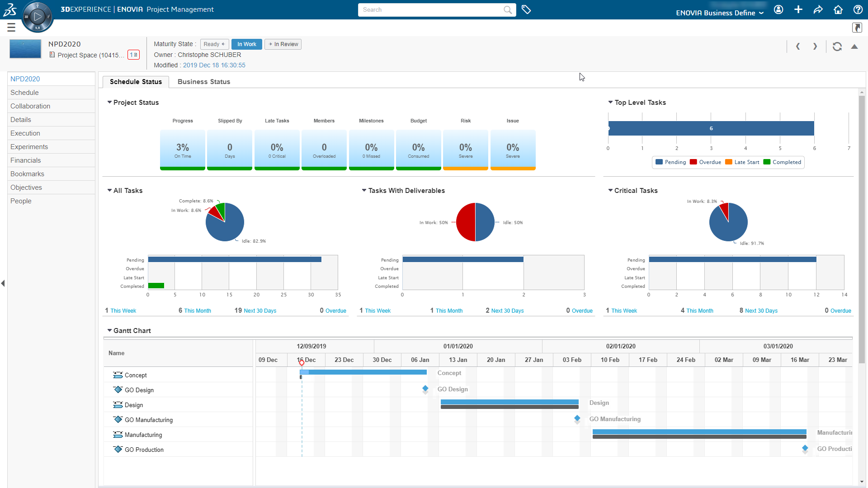Click the tag icon beside search
The height and width of the screenshot is (488, 868).
coord(526,9)
